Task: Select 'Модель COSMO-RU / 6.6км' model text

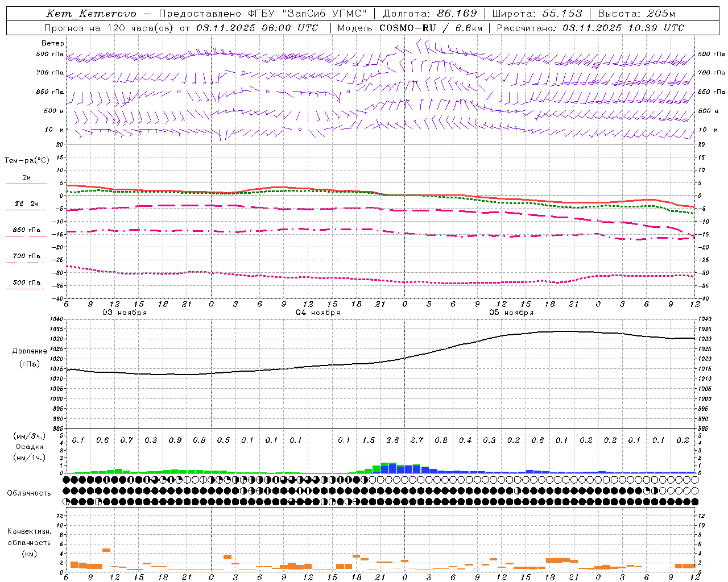Action: [410, 28]
